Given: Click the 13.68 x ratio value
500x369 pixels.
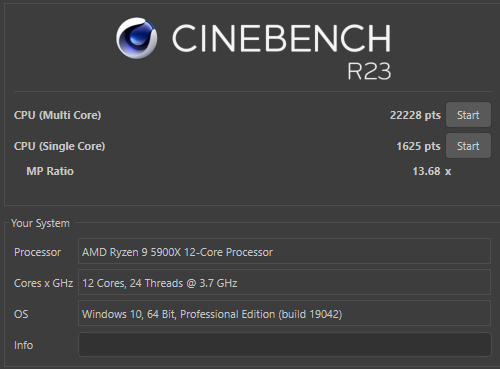Looking at the screenshot, I should [x=432, y=171].
